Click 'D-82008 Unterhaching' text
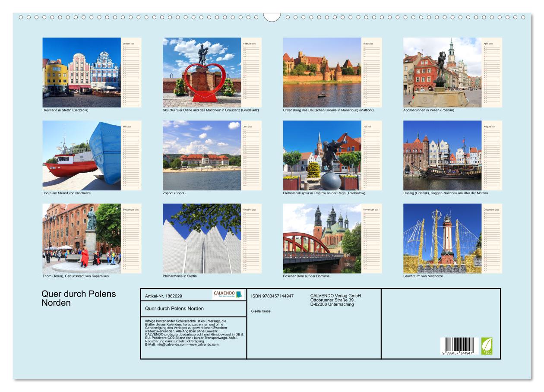This screenshot has height=392, width=544. click(x=332, y=304)
